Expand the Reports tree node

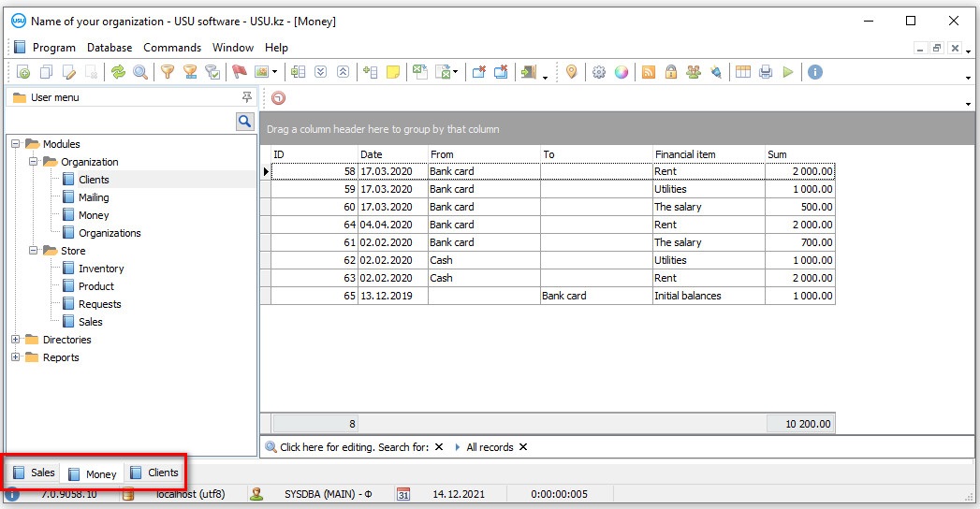click(x=16, y=357)
